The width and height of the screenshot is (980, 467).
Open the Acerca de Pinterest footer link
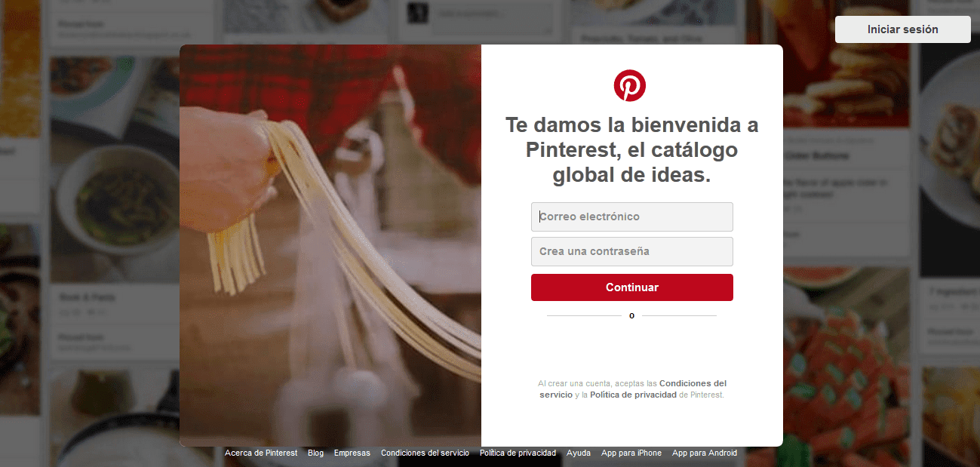261,453
